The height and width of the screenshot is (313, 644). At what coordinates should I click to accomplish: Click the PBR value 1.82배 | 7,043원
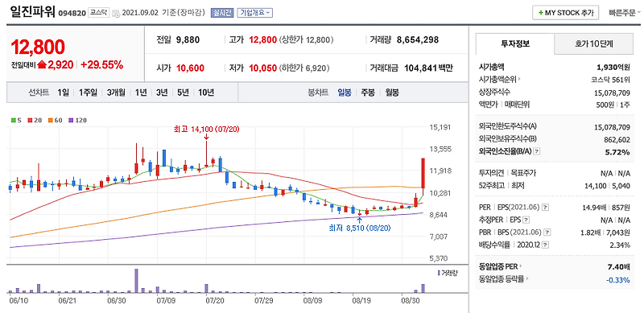click(x=605, y=233)
